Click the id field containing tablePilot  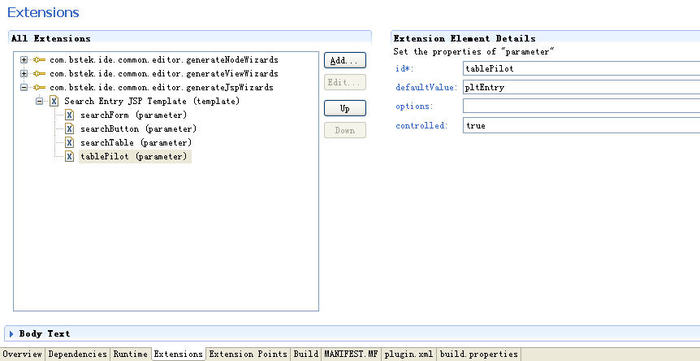(x=581, y=69)
